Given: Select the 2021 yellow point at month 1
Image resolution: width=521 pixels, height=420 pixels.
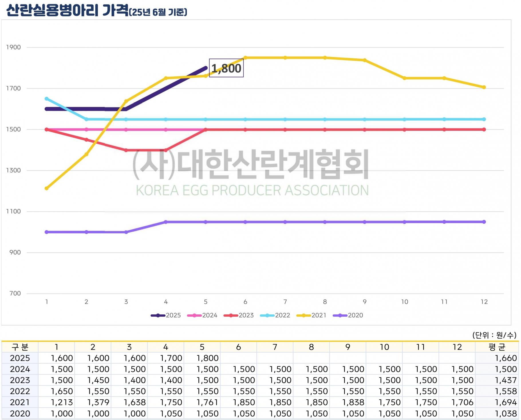Looking at the screenshot, I should click(x=47, y=188).
